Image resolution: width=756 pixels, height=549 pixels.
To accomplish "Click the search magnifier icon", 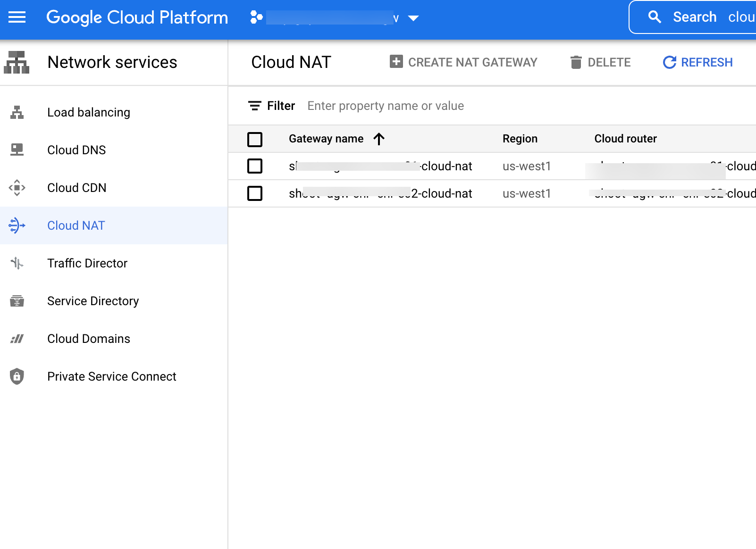I will point(655,17).
